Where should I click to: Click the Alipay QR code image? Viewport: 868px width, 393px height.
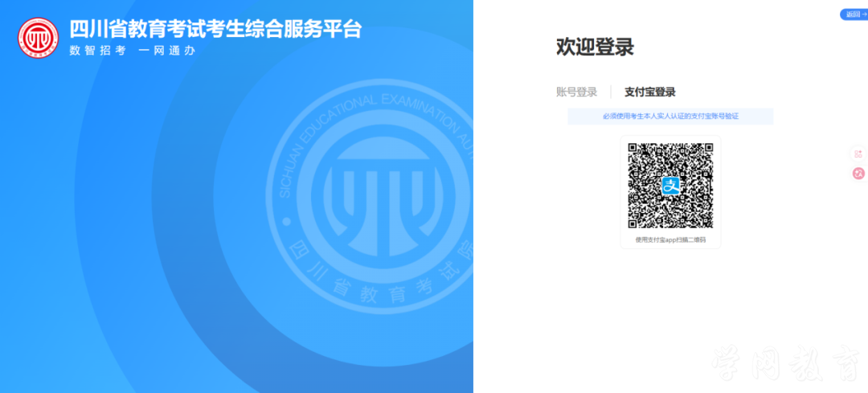[670, 186]
